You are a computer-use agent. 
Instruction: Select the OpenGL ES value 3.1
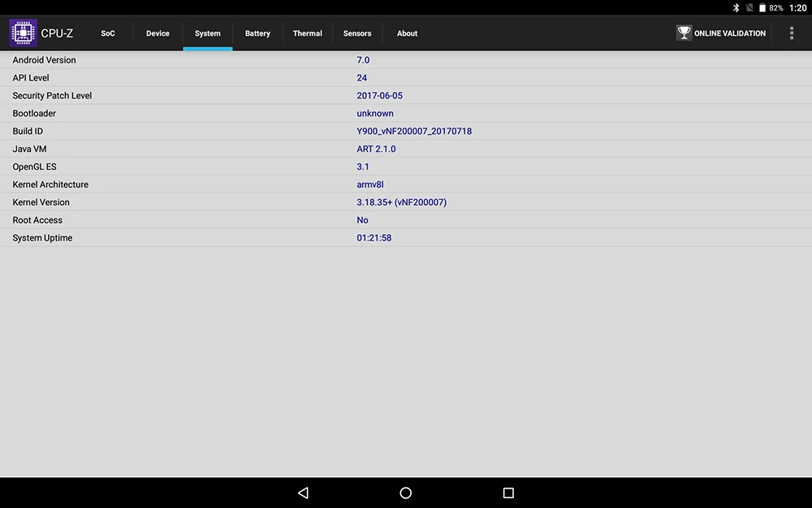tap(363, 167)
